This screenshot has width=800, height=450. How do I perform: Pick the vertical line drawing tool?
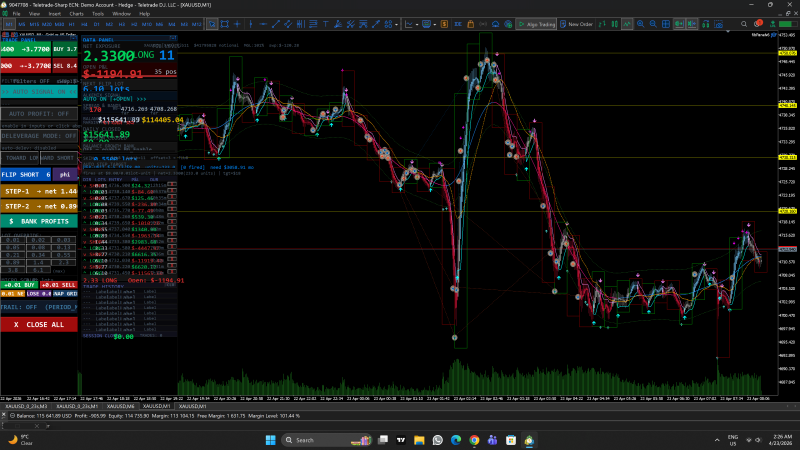click(250, 24)
